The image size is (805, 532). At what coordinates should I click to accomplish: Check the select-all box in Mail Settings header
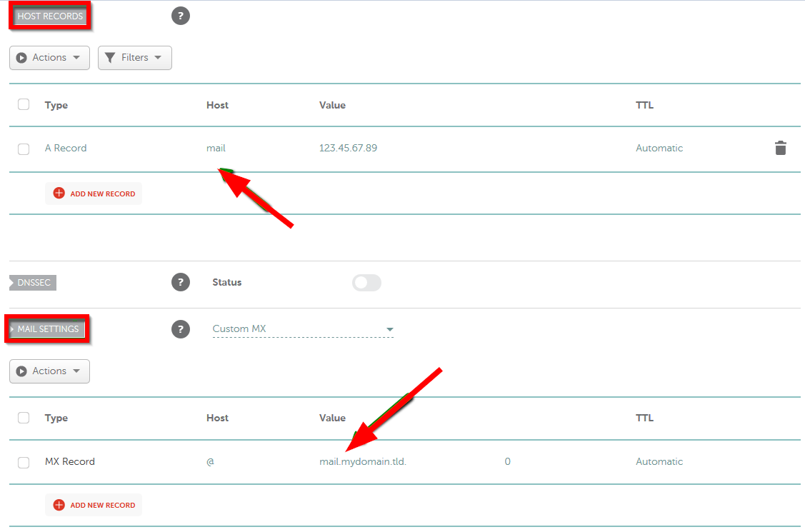pyautogui.click(x=24, y=418)
